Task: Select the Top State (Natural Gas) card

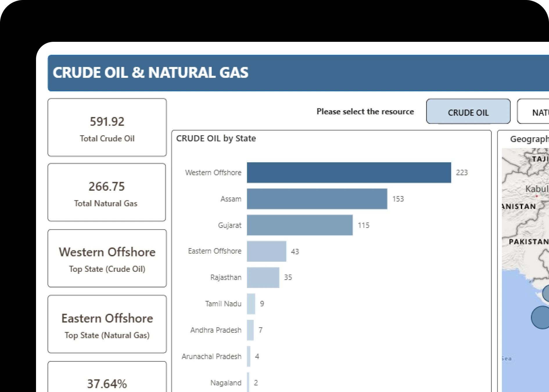Action: [107, 324]
